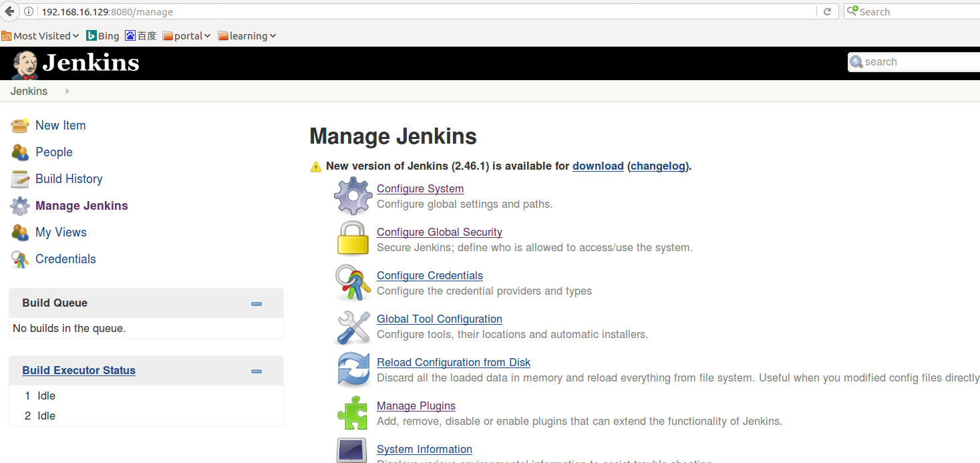Image resolution: width=980 pixels, height=463 pixels.
Task: Click the Configure Global Security padlock icon
Action: point(353,239)
